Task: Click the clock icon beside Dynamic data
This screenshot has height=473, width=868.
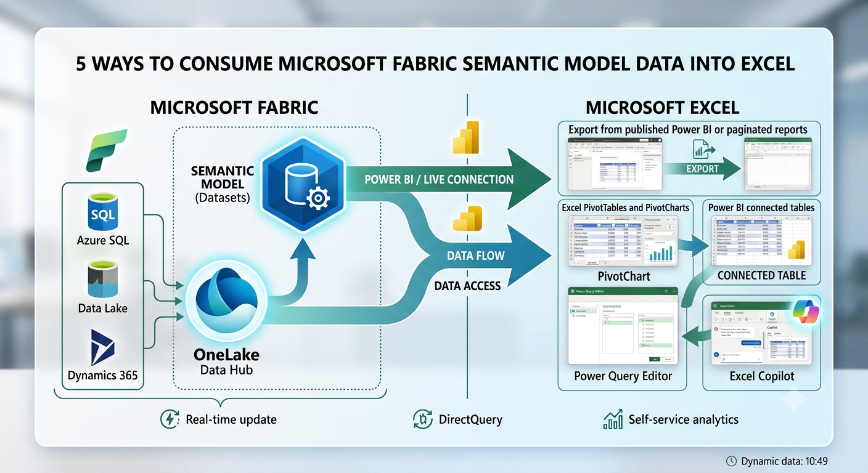Action: click(732, 460)
